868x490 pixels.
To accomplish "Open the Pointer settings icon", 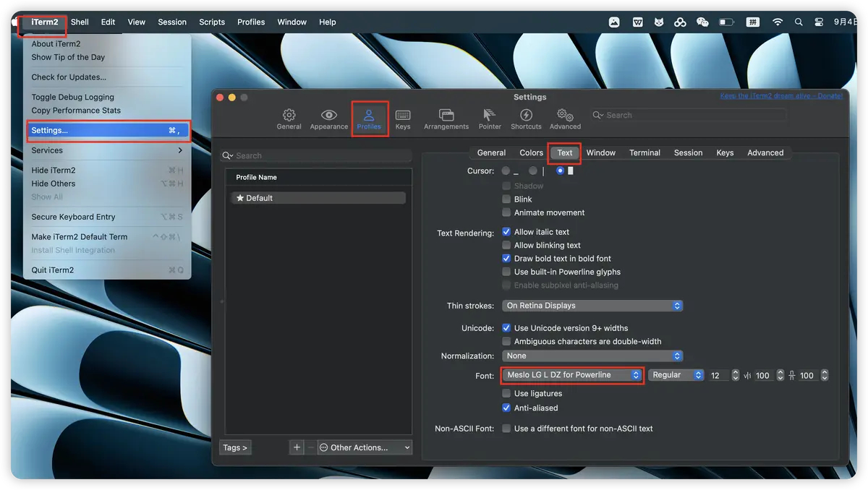I will 490,119.
